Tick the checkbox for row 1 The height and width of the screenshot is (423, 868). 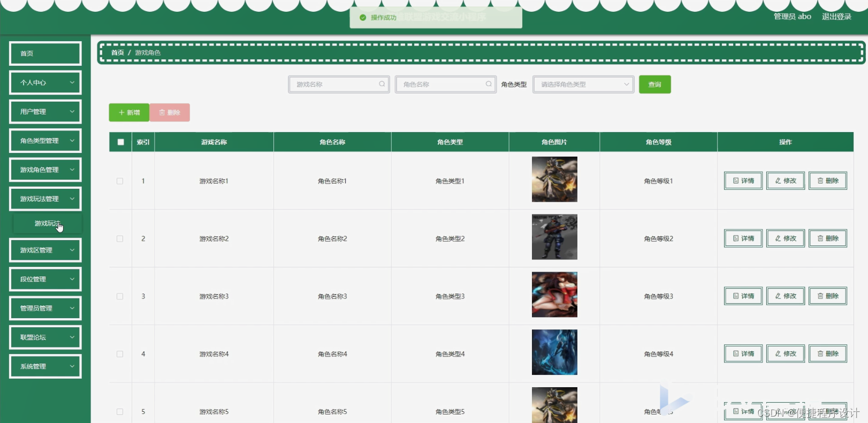[x=120, y=181]
